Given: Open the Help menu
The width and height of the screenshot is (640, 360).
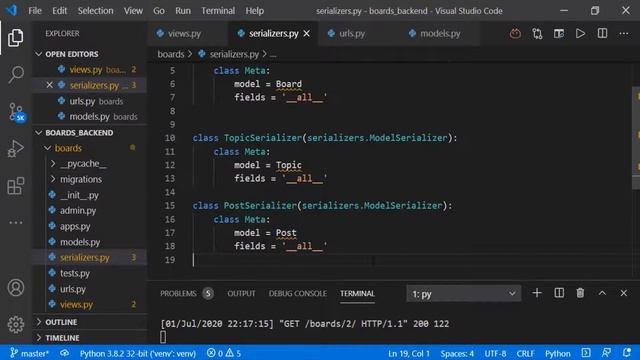Looking at the screenshot, I should tap(254, 11).
